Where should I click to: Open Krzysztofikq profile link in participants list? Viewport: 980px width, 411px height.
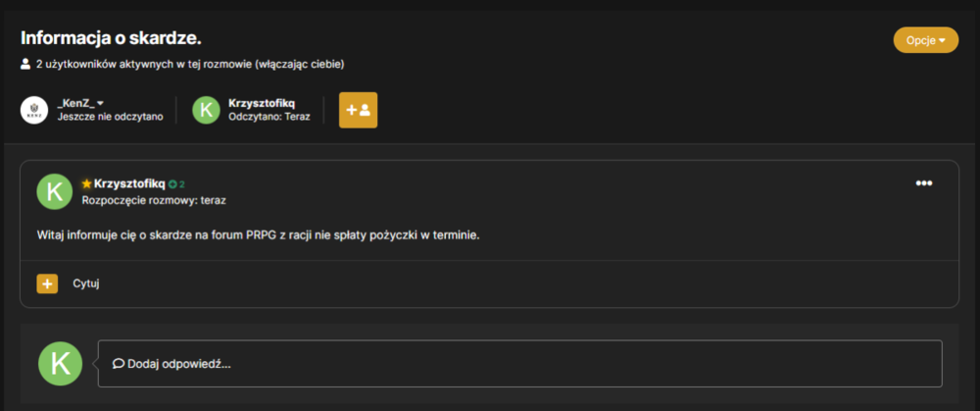262,103
